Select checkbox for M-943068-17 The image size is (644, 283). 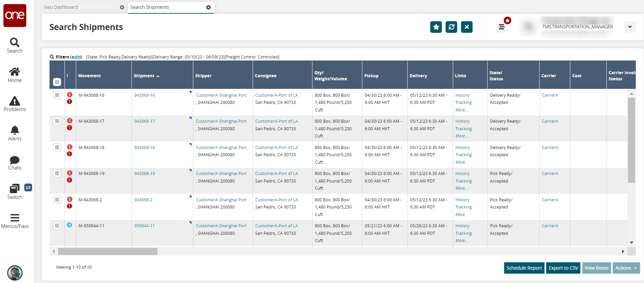coord(57,121)
